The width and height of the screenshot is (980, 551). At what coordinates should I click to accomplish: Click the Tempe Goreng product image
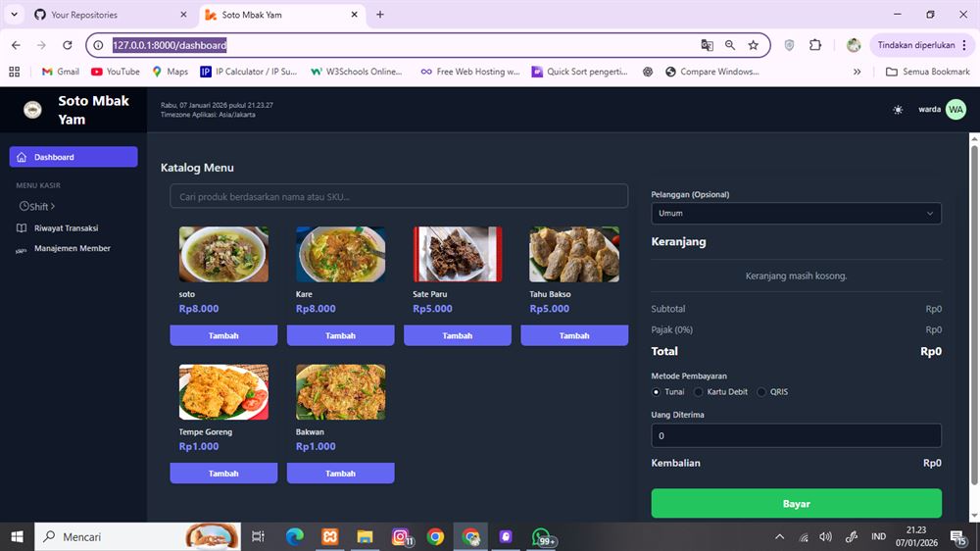223,392
